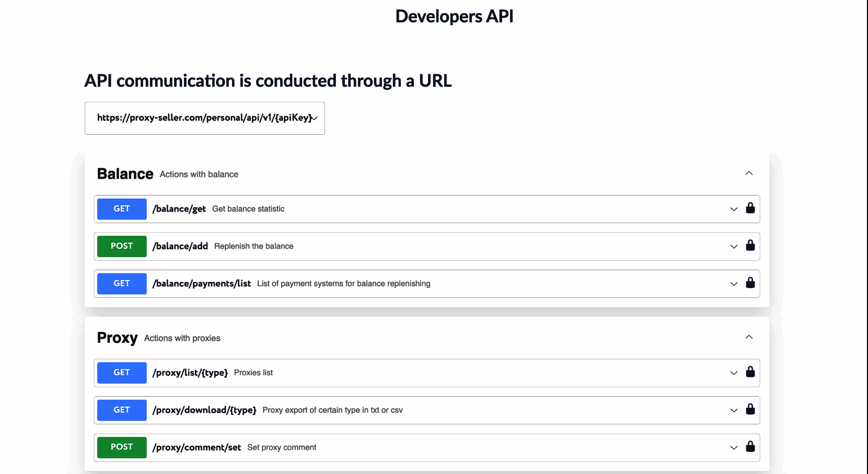Image resolution: width=868 pixels, height=474 pixels.
Task: Expand the /balance/get endpoint chevron
Action: tap(734, 209)
